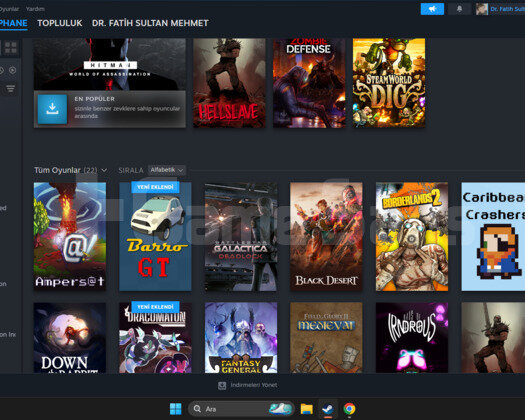This screenshot has width=525, height=420.
Task: Open Google Chrome from the taskbar
Action: (x=349, y=409)
